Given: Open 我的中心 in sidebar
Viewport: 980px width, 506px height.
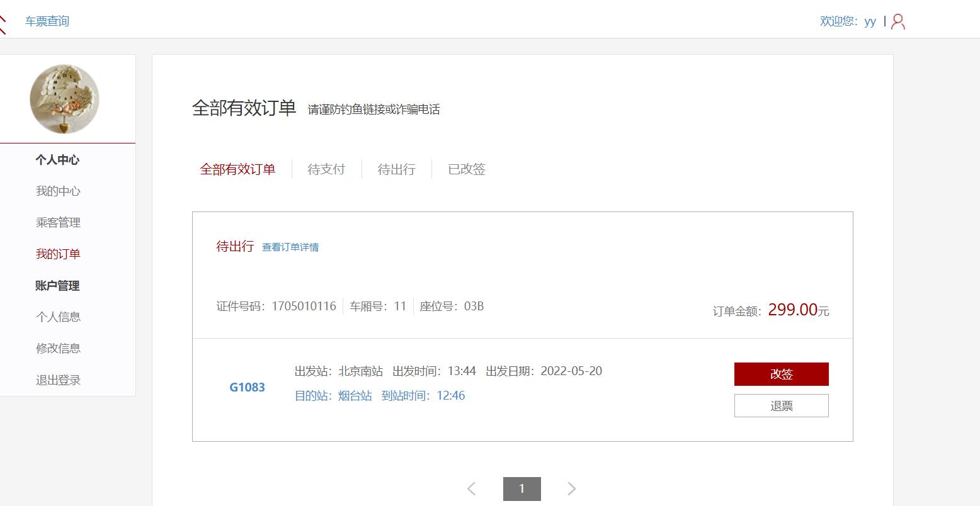Looking at the screenshot, I should click(x=58, y=191).
